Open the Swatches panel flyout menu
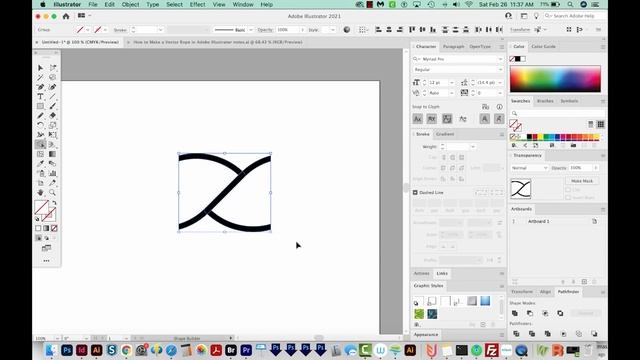Viewport: 640px width, 360px height. [602, 101]
